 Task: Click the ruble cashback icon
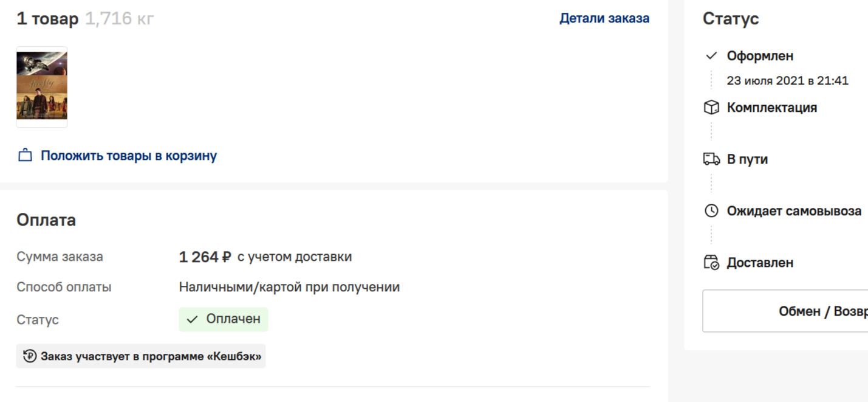click(30, 356)
